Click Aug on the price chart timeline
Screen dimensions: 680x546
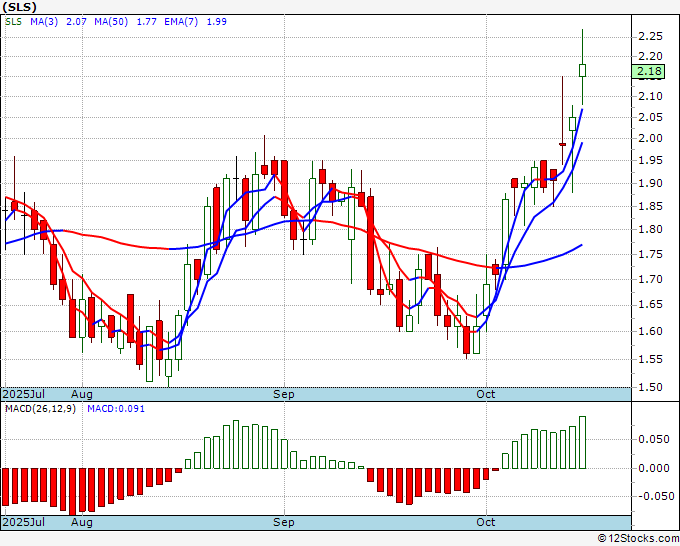(82, 394)
